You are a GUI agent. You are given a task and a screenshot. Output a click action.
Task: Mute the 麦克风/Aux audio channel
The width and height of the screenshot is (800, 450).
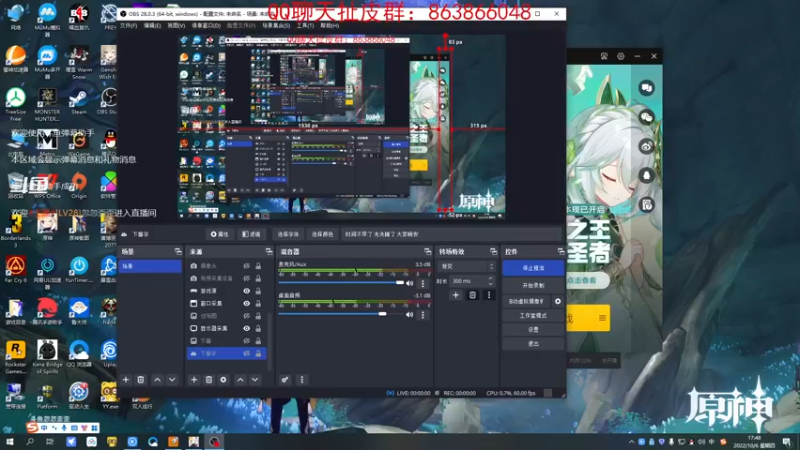(409, 283)
